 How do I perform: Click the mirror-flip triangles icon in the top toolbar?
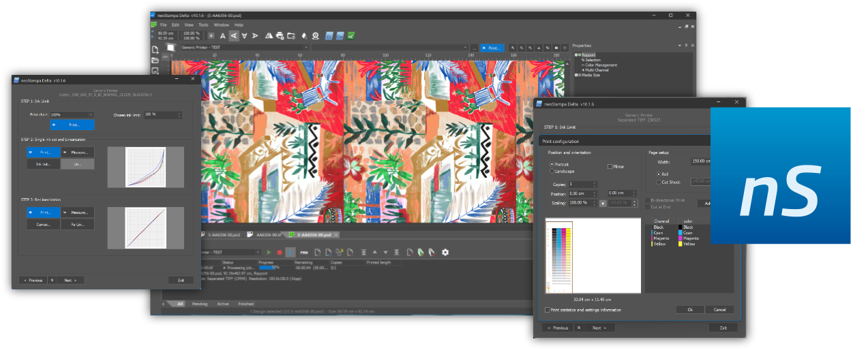(x=269, y=35)
